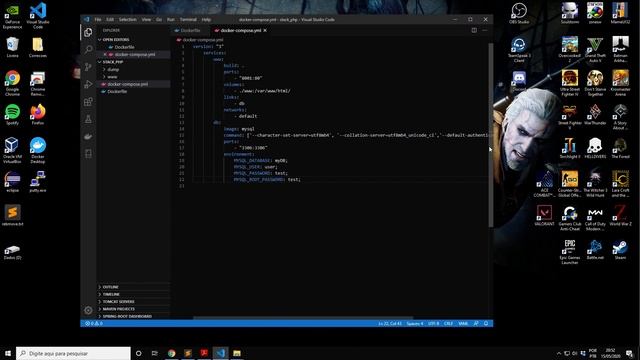
Task: Open Epic Games Launcher desktop shortcut
Action: pyautogui.click(x=570, y=252)
